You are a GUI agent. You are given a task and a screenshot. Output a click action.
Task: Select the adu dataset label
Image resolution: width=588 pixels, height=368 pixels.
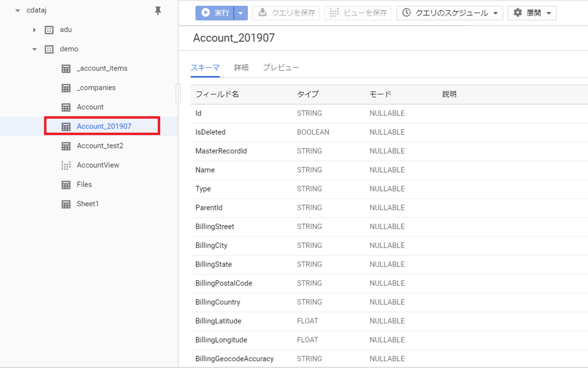point(66,30)
